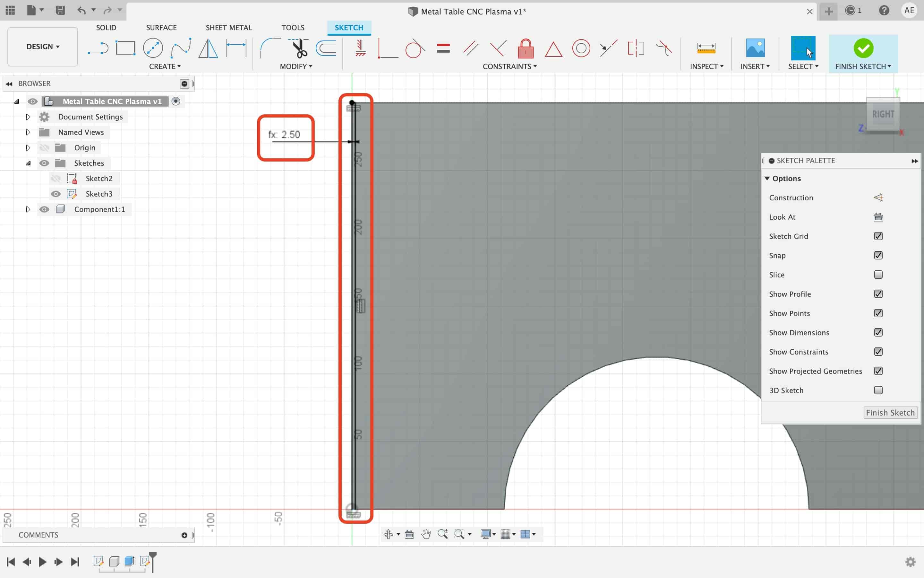Uncheck the Sketch Grid checkbox
This screenshot has height=578, width=924.
click(x=878, y=236)
